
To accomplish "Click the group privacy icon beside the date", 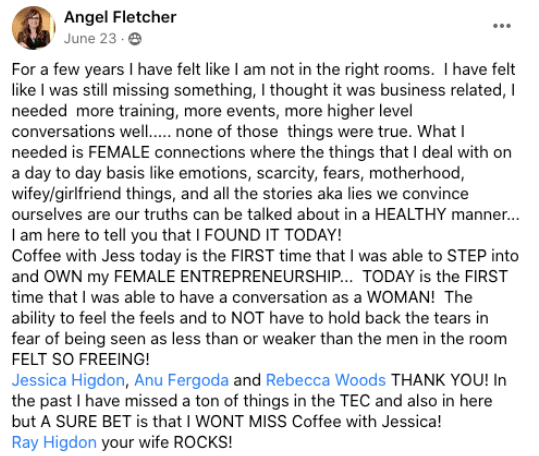I will pyautogui.click(x=135, y=39).
